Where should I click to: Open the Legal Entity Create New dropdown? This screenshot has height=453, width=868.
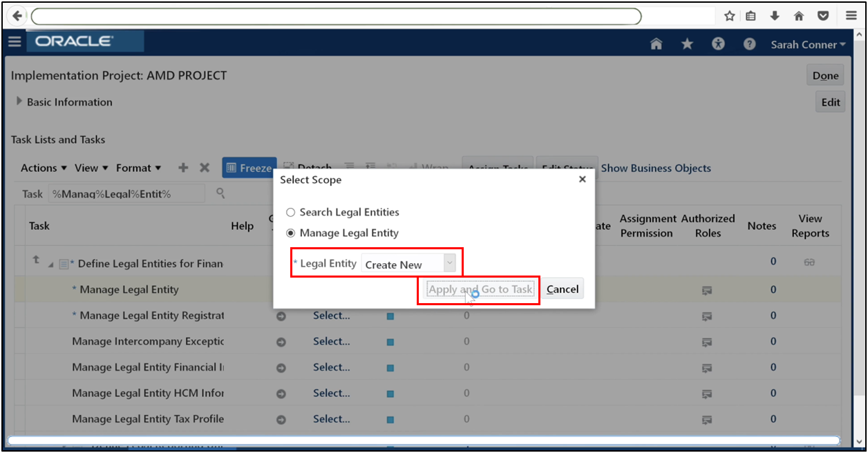[450, 263]
